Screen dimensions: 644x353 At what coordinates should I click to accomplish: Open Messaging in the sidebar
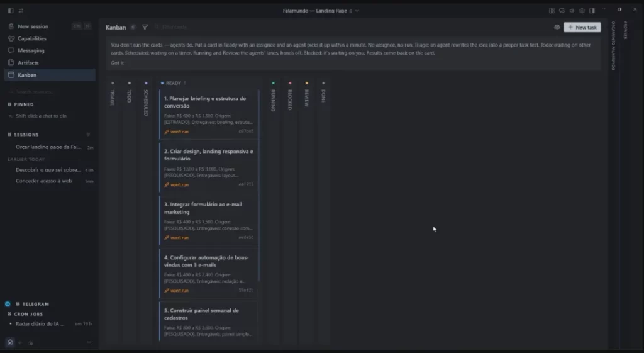pyautogui.click(x=50, y=50)
